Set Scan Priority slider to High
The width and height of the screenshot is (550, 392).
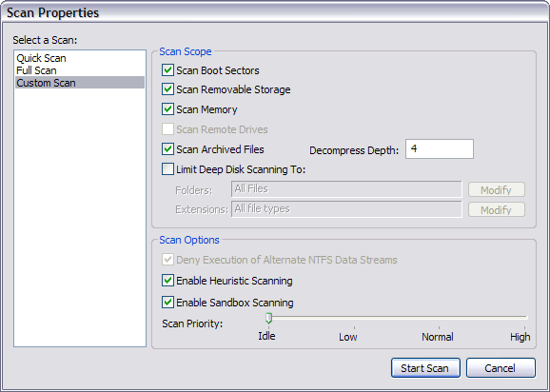(x=524, y=318)
